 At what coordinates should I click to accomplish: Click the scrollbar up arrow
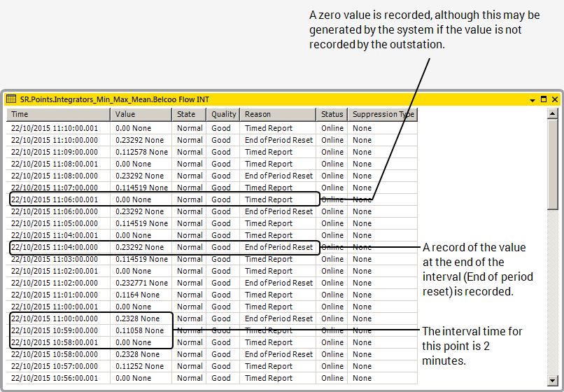coord(554,113)
